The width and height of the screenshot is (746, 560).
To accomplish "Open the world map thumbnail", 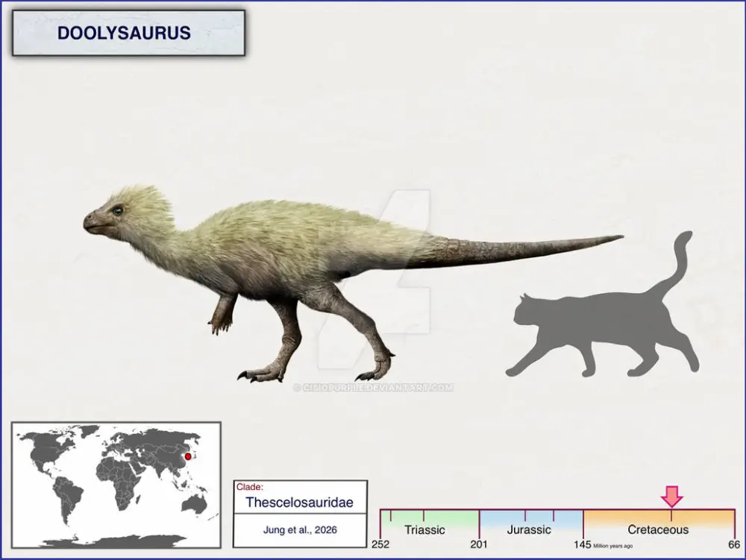I will click(x=116, y=485).
